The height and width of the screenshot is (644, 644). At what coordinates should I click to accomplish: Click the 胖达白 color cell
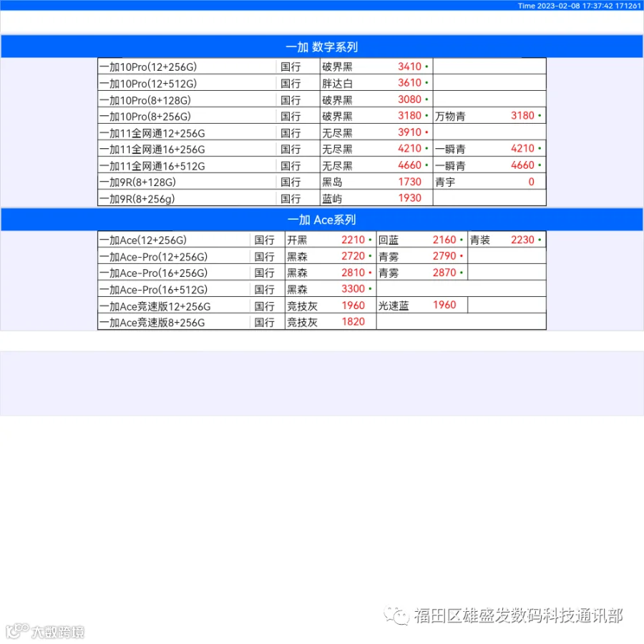click(x=337, y=84)
